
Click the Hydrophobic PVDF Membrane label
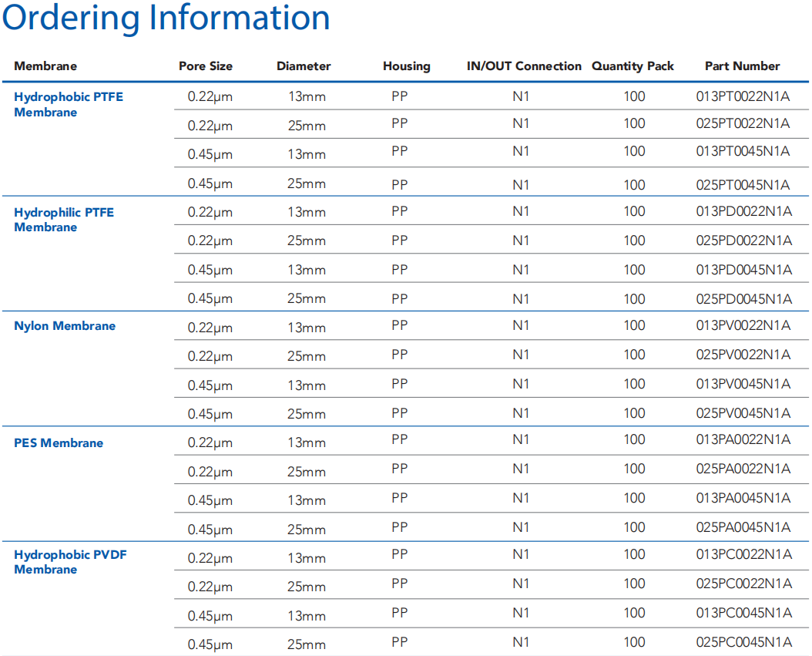click(x=70, y=562)
